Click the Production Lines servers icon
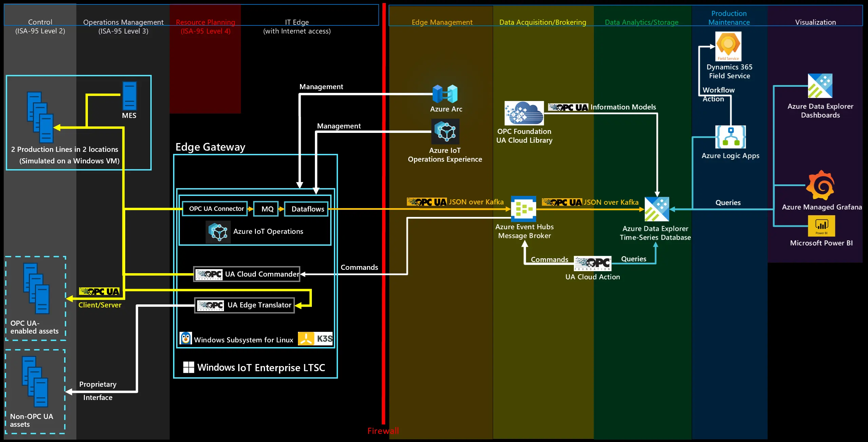 click(40, 117)
